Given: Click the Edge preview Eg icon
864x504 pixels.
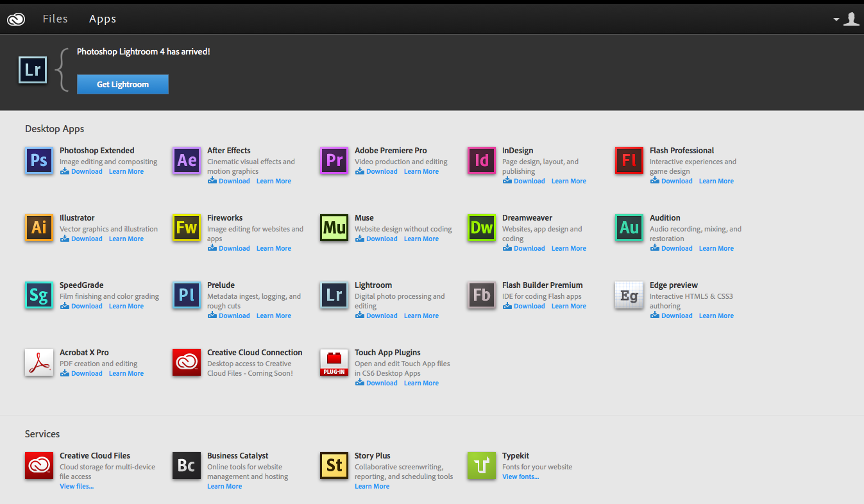Looking at the screenshot, I should tap(629, 295).
